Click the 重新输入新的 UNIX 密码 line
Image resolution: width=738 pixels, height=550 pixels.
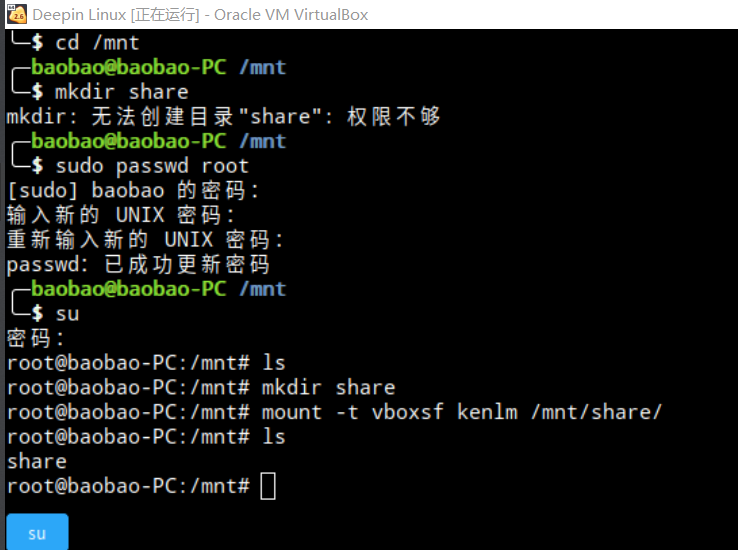(145, 239)
